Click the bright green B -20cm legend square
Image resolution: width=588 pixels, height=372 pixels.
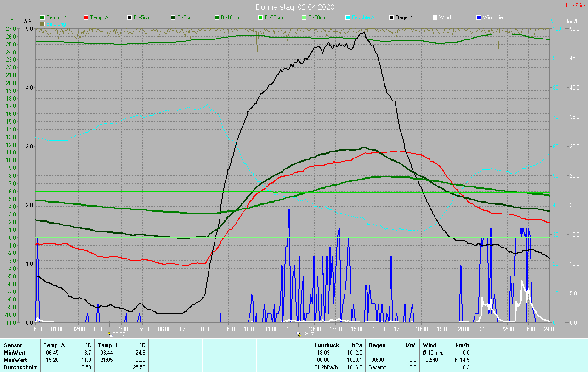pos(260,17)
